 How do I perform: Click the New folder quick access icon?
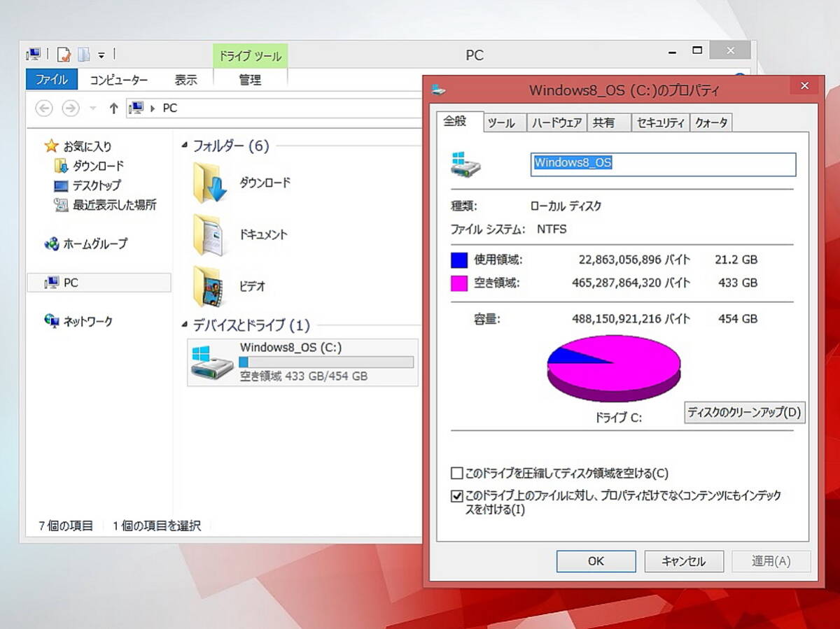point(82,54)
